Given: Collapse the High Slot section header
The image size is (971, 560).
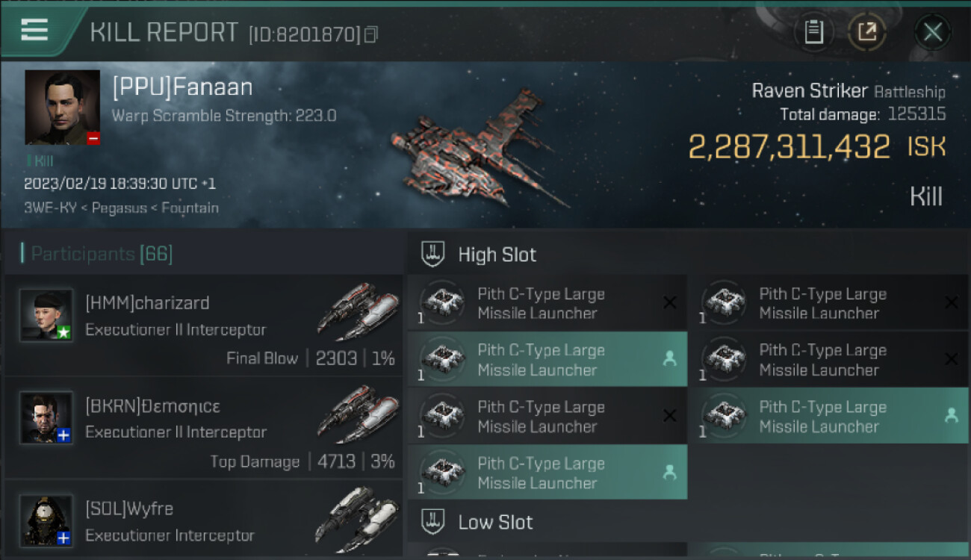Looking at the screenshot, I should tap(497, 255).
